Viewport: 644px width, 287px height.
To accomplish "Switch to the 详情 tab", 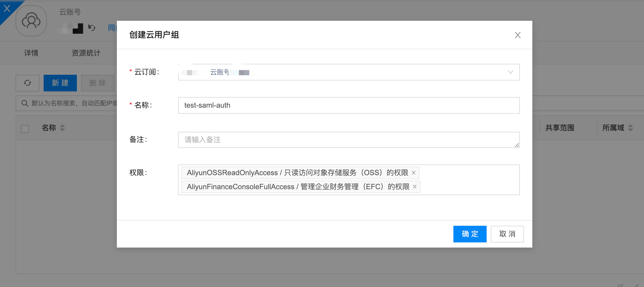I will click(x=31, y=53).
